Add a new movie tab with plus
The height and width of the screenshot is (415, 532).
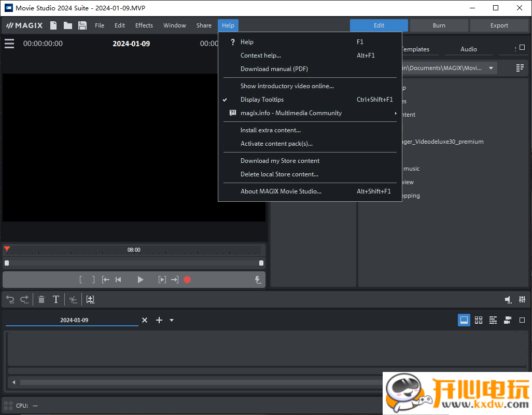click(159, 320)
